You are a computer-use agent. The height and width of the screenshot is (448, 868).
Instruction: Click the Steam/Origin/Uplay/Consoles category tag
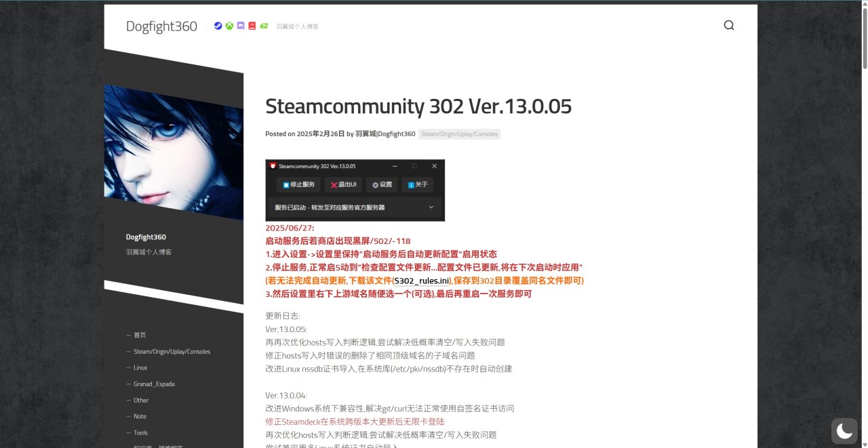(x=460, y=134)
